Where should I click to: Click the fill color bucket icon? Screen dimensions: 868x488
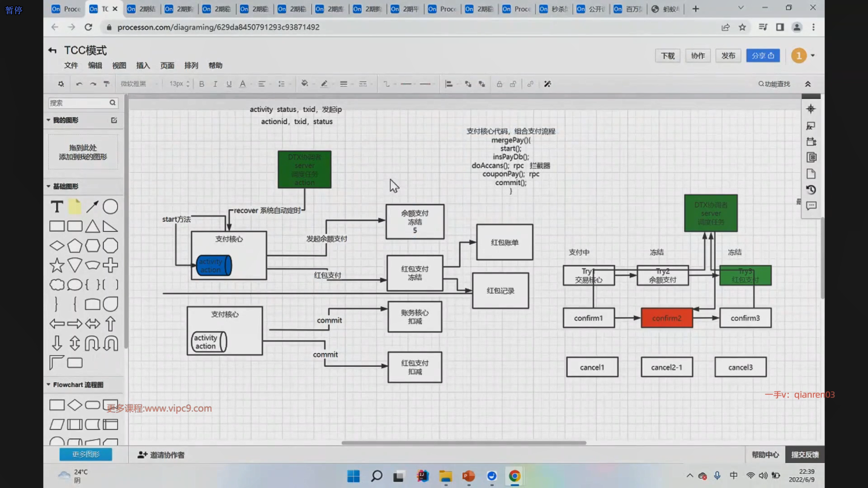click(x=304, y=84)
